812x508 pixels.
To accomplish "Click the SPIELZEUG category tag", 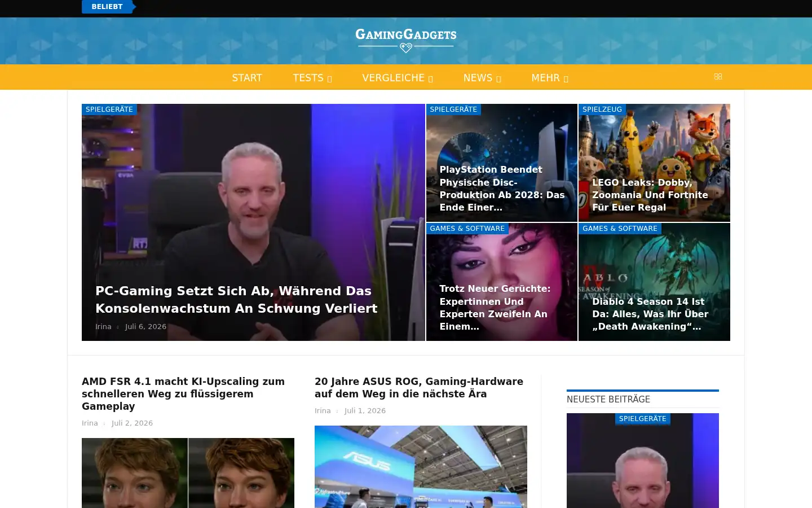I will point(602,110).
